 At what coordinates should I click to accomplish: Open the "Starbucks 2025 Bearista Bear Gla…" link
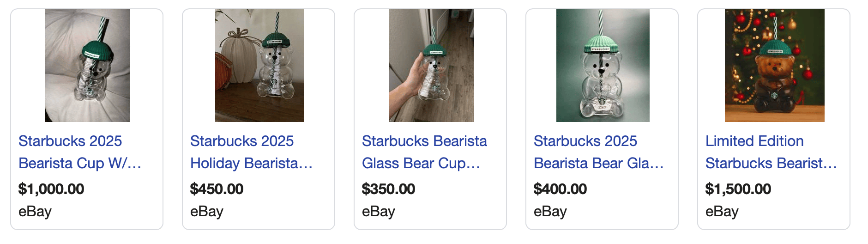[x=598, y=152]
